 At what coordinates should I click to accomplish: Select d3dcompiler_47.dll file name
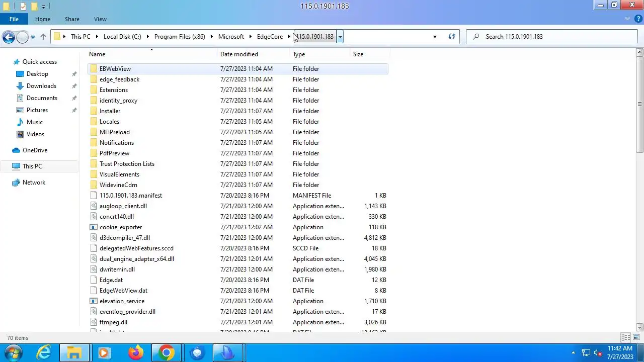click(125, 238)
